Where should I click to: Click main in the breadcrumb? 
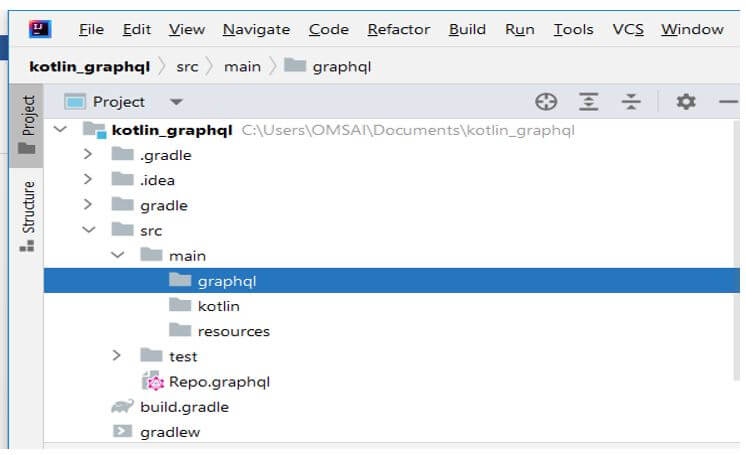pos(242,66)
